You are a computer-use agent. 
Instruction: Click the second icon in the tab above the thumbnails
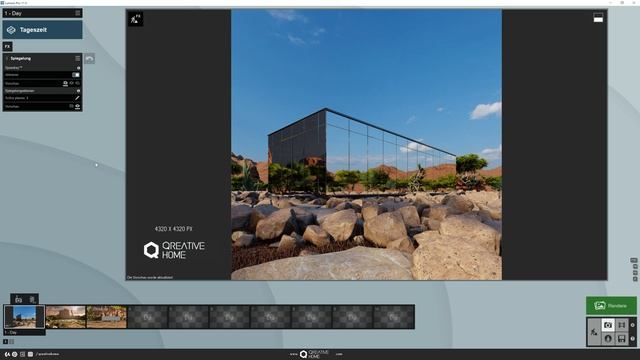32,300
